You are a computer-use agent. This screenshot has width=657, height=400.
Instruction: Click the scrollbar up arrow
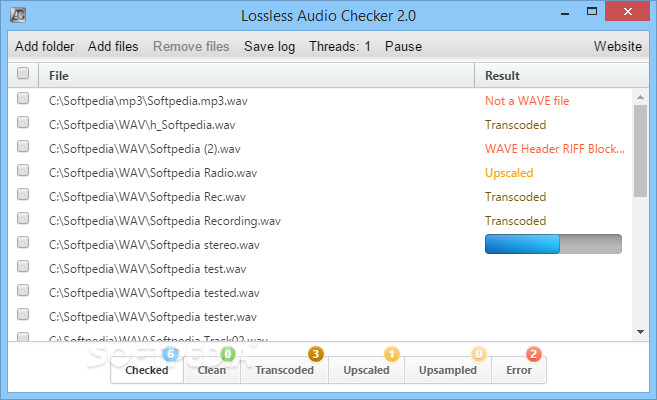coord(640,97)
